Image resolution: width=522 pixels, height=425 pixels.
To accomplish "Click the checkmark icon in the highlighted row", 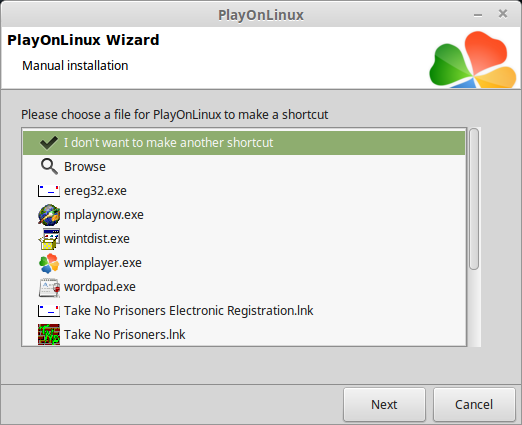I will click(49, 143).
